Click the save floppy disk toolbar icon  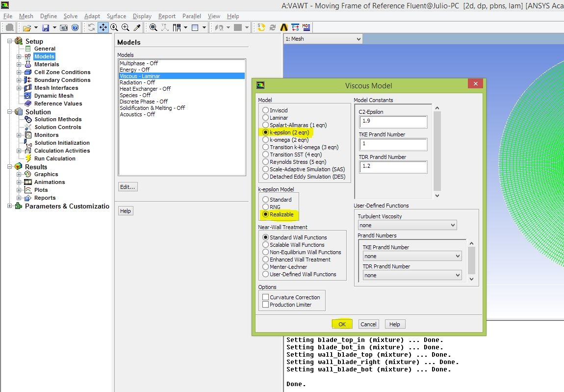coord(46,27)
